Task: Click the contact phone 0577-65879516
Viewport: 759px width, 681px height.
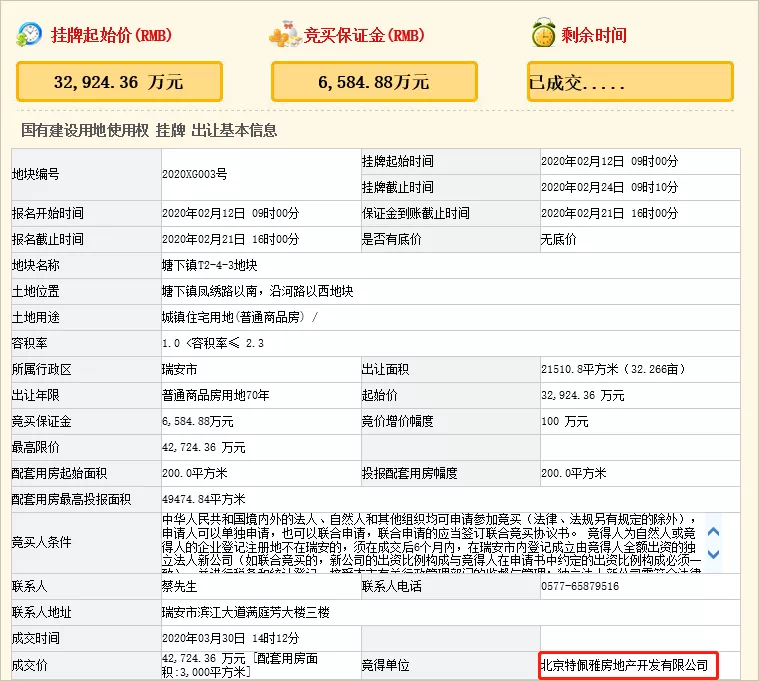Action: 582,586
